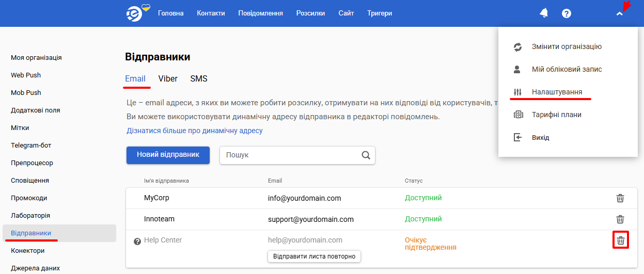Open Mob Push in sidebar

click(x=26, y=93)
